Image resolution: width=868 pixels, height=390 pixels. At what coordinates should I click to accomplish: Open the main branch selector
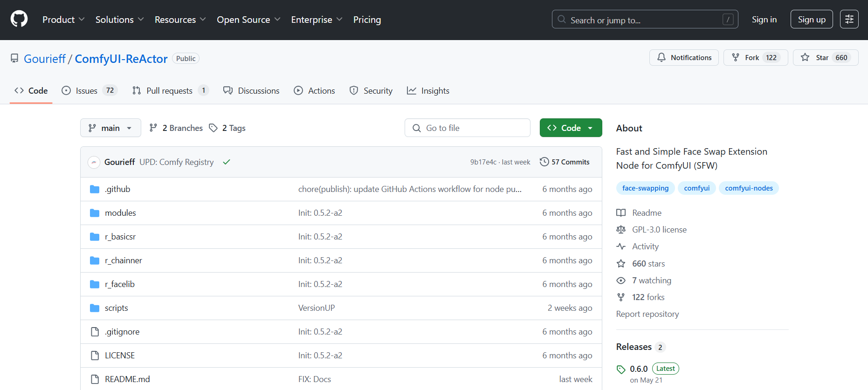tap(110, 128)
